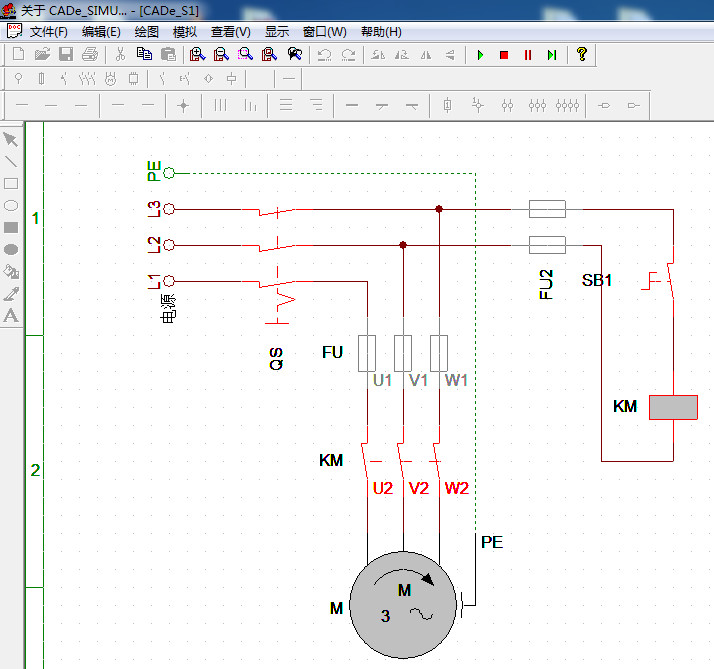Screen dimensions: 714x669
Task: Choose the motor component category icon
Action: [110, 79]
